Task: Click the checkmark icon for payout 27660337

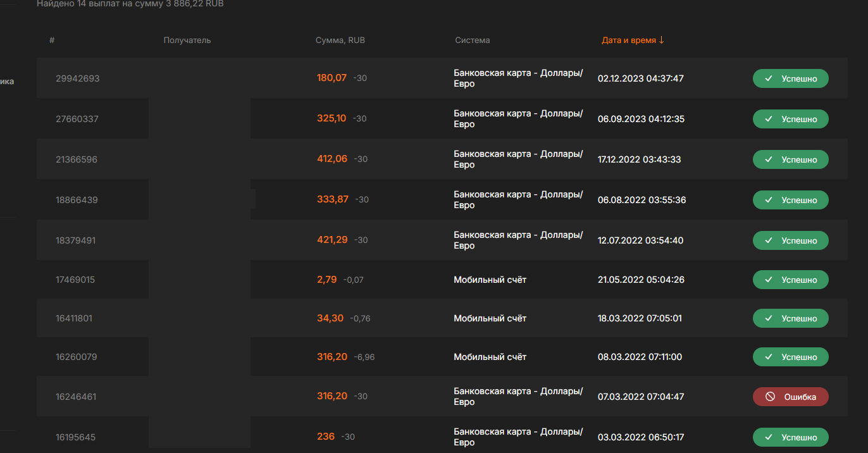Action: click(x=769, y=119)
